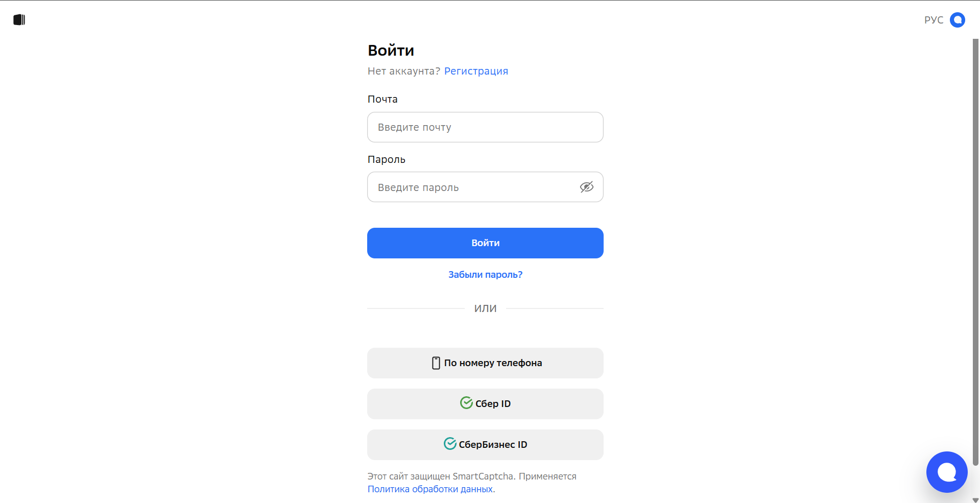Click the scrollbar down arrow

(x=975, y=500)
